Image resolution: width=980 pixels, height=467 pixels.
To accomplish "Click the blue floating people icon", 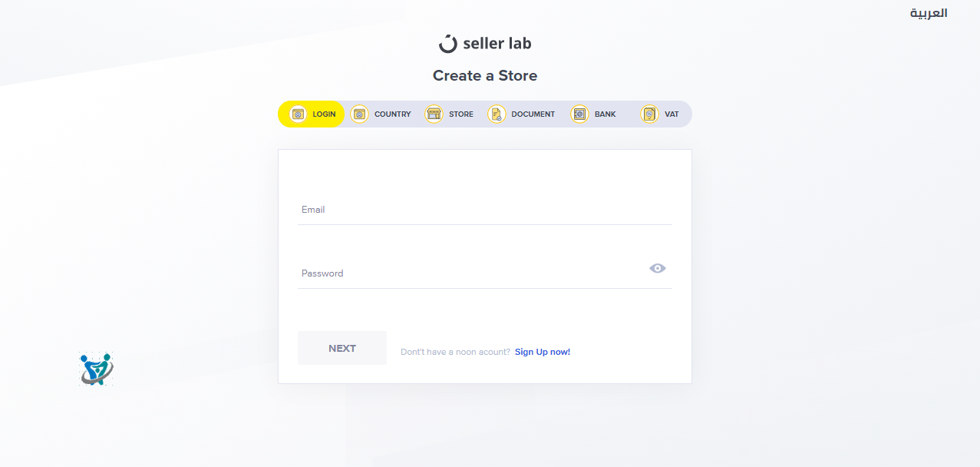I will pos(96,369).
